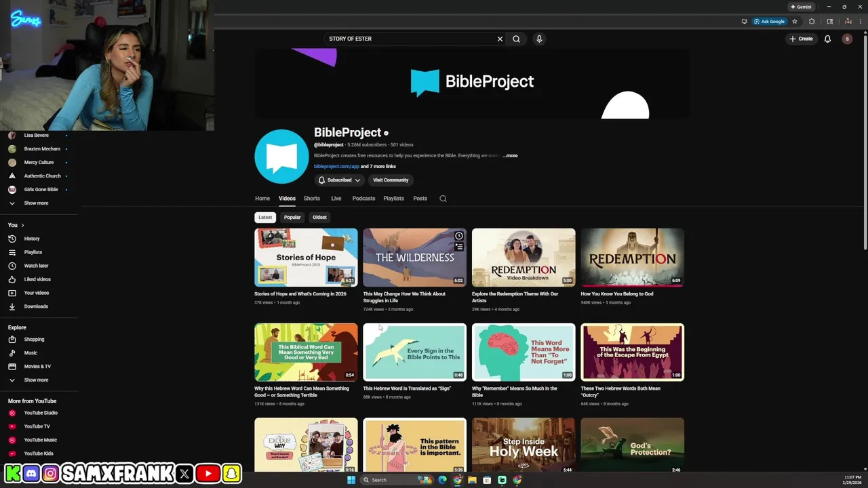Click the Ask Google button
This screenshot has width=868, height=488.
(x=769, y=21)
